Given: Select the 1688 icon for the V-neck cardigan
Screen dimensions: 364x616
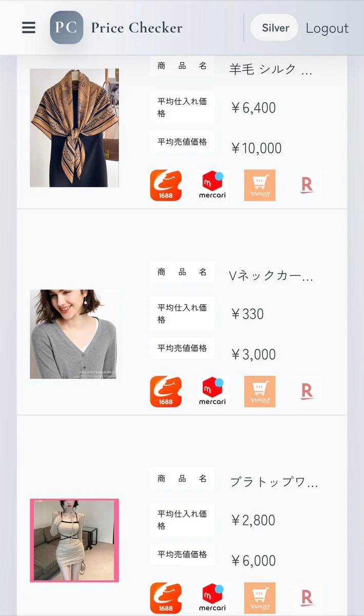Looking at the screenshot, I should click(165, 392).
